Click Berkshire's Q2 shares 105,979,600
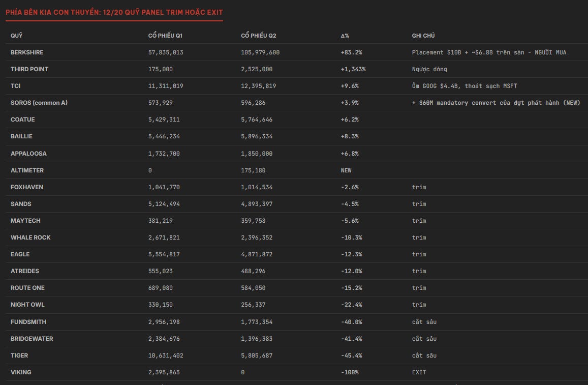 pyautogui.click(x=260, y=52)
